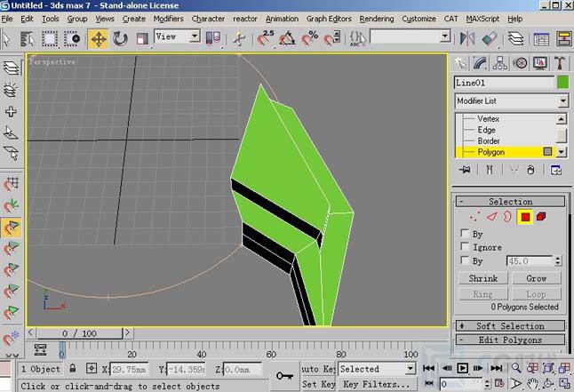
Task: Toggle Percent Snap in toolbar
Action: click(310, 38)
